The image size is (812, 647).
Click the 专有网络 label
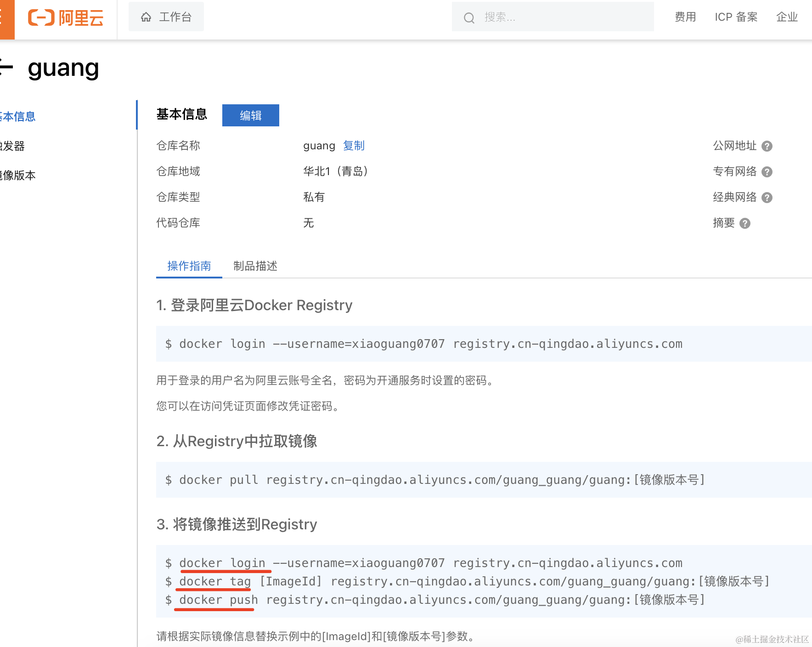pos(735,171)
